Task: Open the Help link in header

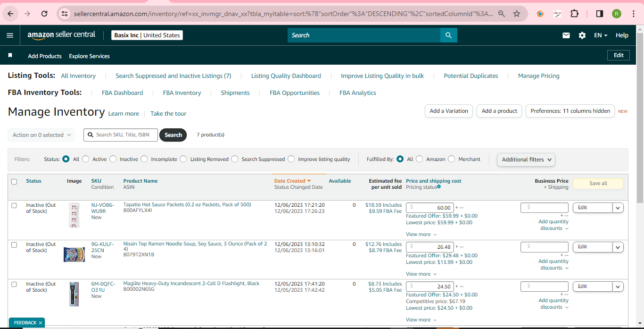Action: pyautogui.click(x=622, y=35)
